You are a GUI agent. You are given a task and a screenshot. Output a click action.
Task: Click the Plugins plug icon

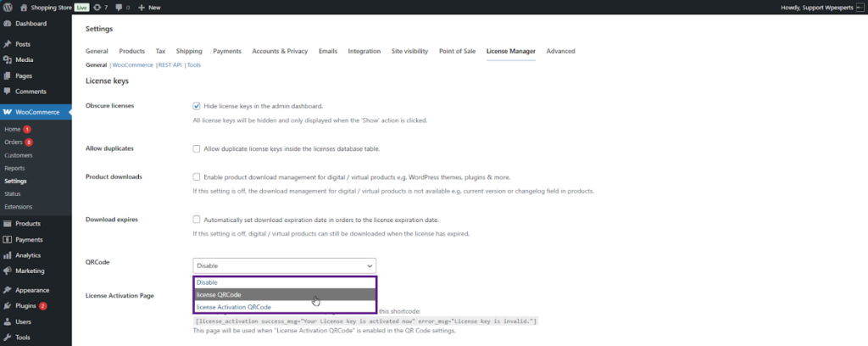[x=8, y=305]
